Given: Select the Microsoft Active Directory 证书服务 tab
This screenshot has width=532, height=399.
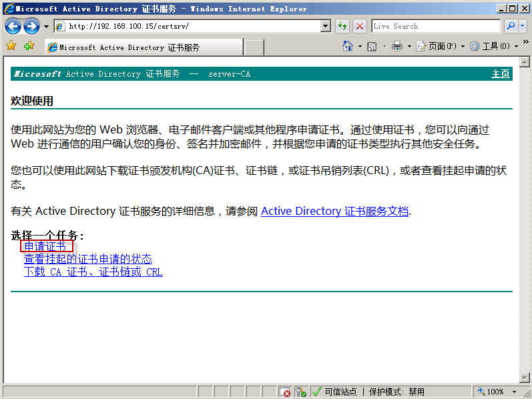Looking at the screenshot, I should (144, 47).
